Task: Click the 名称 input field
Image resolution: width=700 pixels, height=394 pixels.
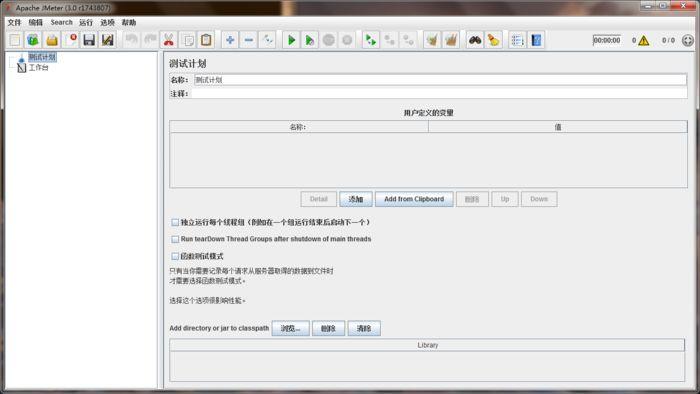Action: pyautogui.click(x=440, y=80)
